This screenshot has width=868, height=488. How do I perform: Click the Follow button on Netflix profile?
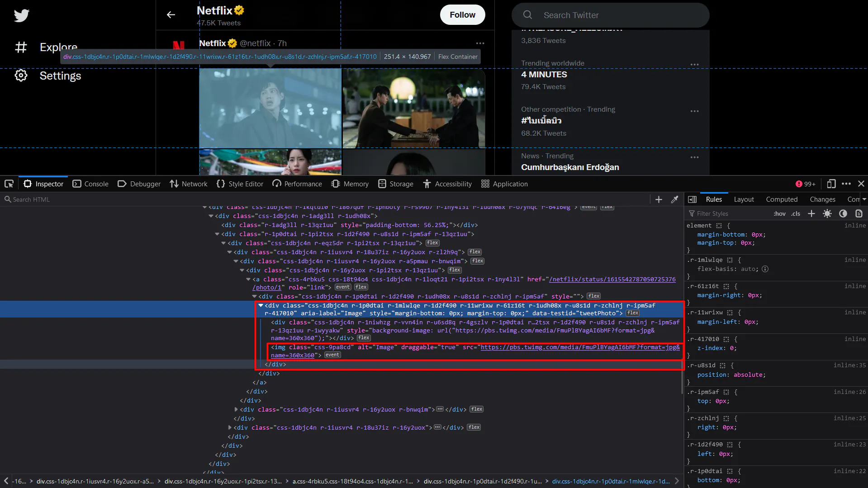click(x=462, y=14)
